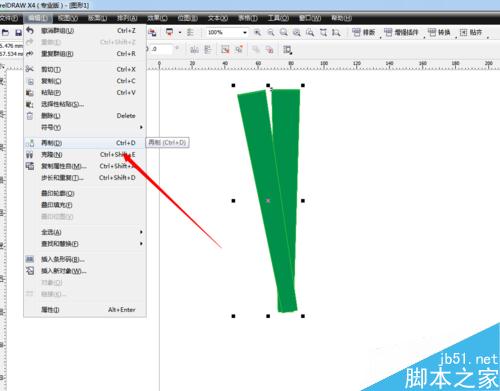Open the 文件(F) menu
The image size is (500, 391).
point(9,18)
